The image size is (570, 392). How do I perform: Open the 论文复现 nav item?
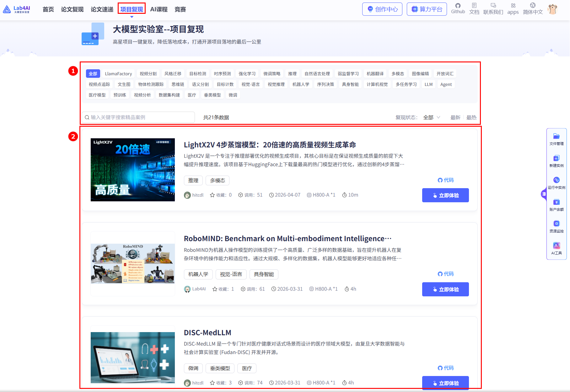pyautogui.click(x=72, y=9)
